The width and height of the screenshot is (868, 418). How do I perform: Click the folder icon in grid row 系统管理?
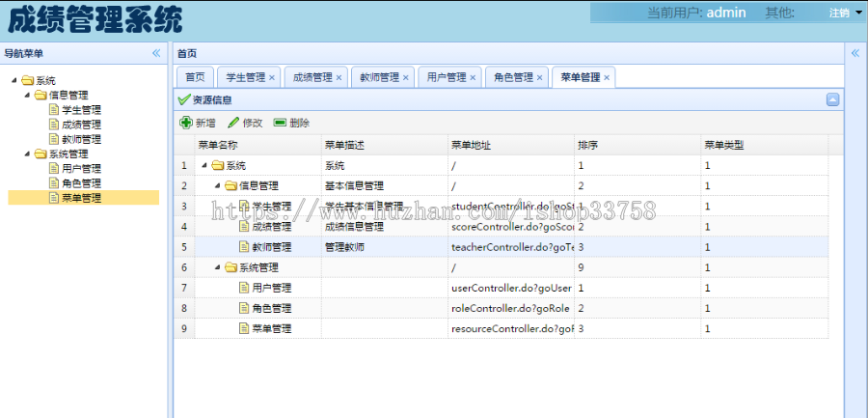[x=231, y=267]
